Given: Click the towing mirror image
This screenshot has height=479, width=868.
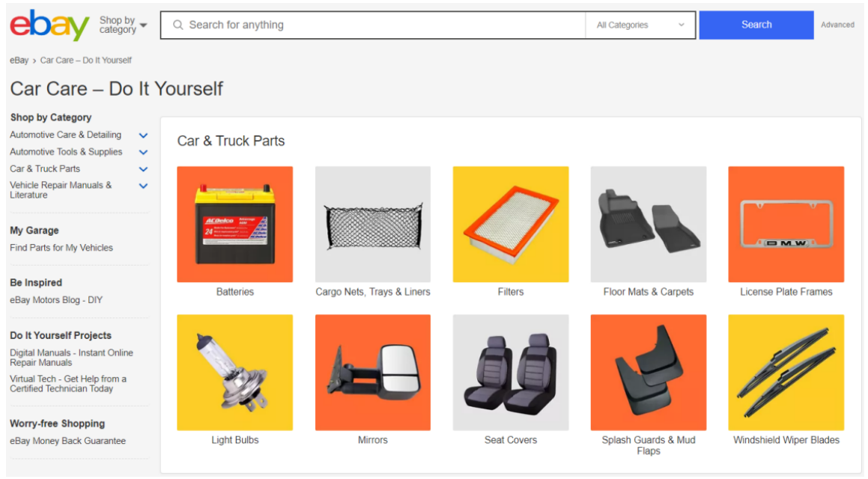Looking at the screenshot, I should [x=372, y=372].
